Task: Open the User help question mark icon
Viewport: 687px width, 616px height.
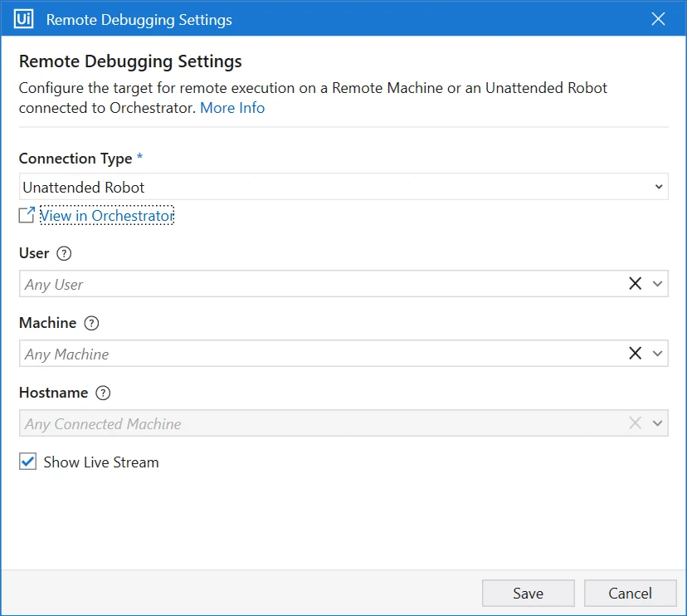Action: [x=64, y=253]
